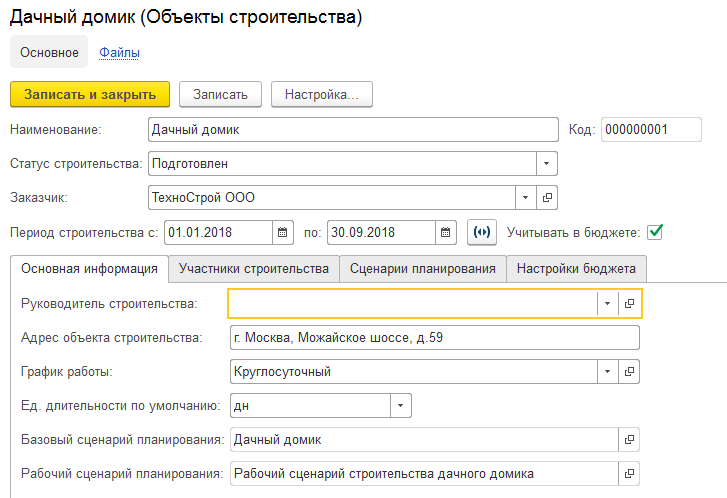Expand the График работы dropdown
727x498 pixels.
click(607, 371)
